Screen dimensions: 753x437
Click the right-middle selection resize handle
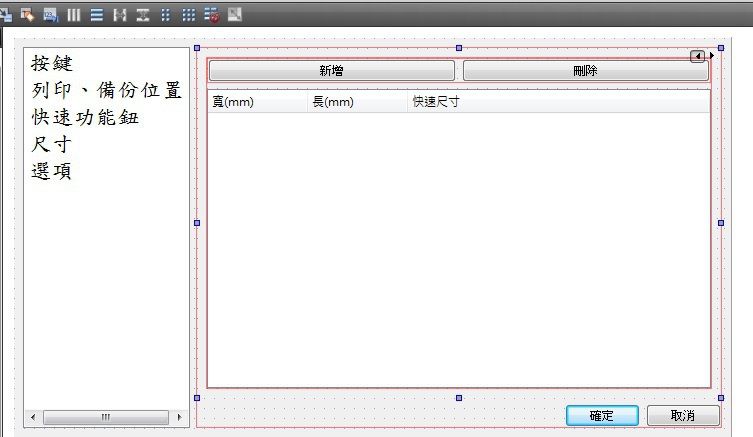tap(721, 223)
